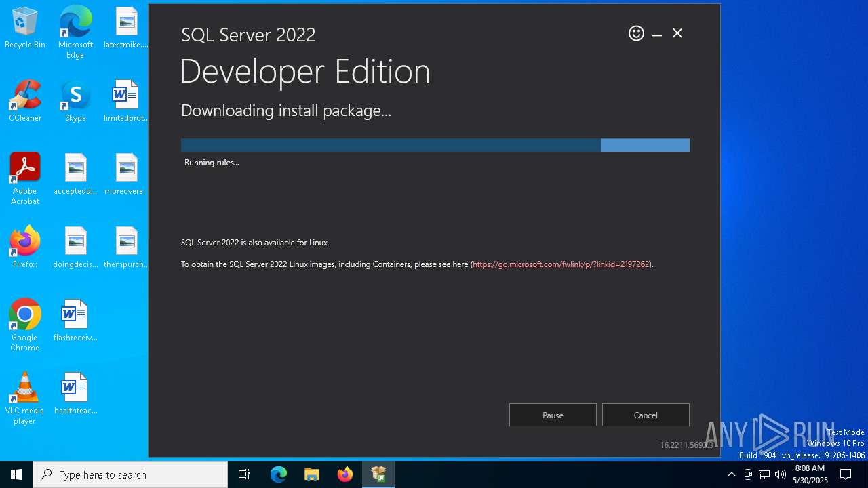The width and height of the screenshot is (868, 488).
Task: Select Firefox desktop shortcut
Action: pos(25,248)
